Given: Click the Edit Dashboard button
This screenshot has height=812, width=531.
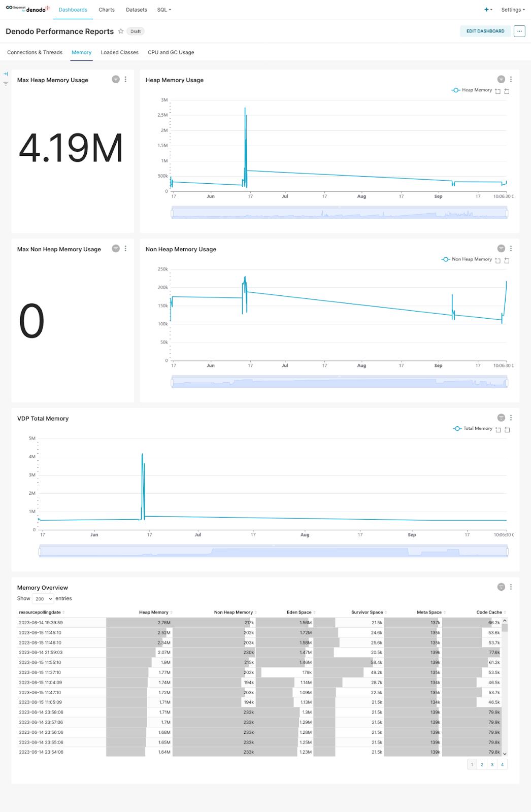Looking at the screenshot, I should click(x=485, y=31).
